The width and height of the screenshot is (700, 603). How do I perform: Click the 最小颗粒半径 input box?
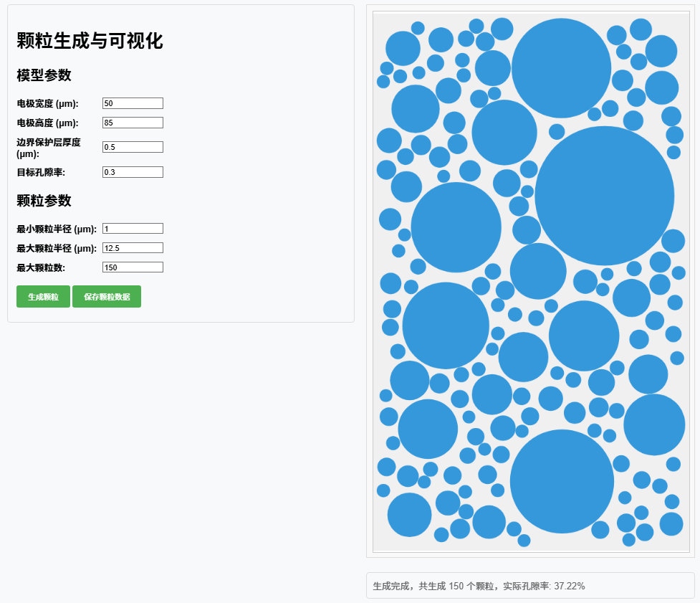[x=133, y=229]
